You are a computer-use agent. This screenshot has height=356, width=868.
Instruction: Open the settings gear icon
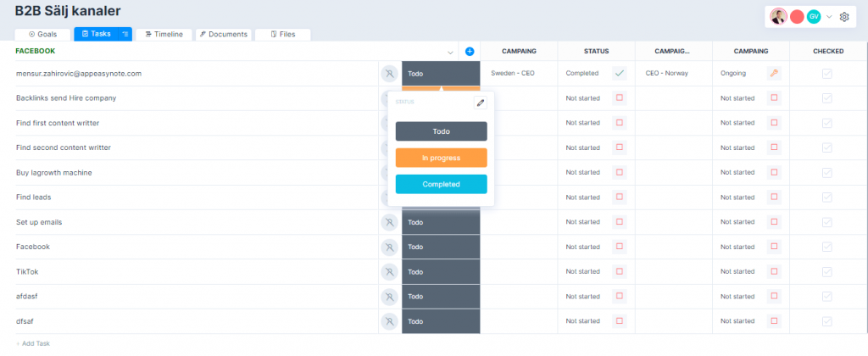pyautogui.click(x=844, y=17)
